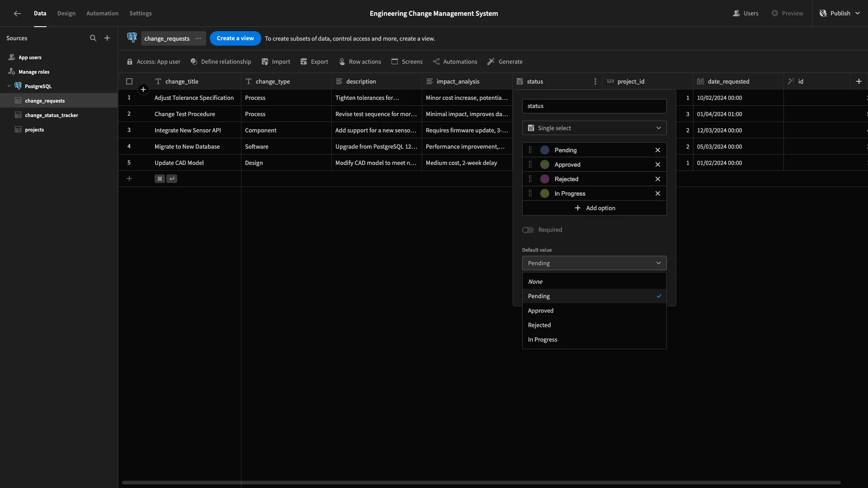Choose Approved in default value list
Screen dimensions: 868x488
click(594, 310)
